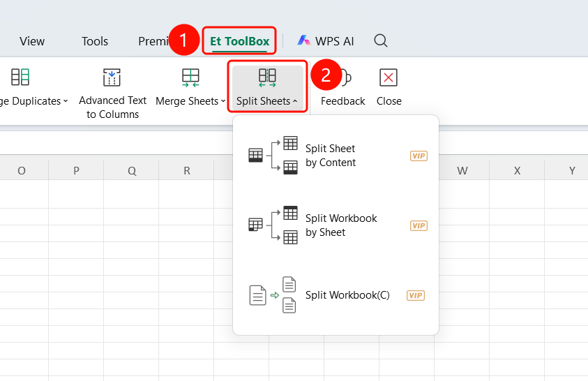
Task: Click the red X Close icon
Action: tap(389, 77)
